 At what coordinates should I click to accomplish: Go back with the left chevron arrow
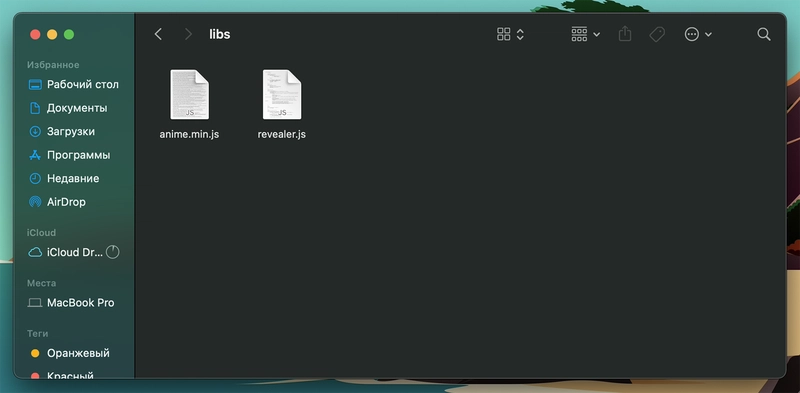(158, 34)
